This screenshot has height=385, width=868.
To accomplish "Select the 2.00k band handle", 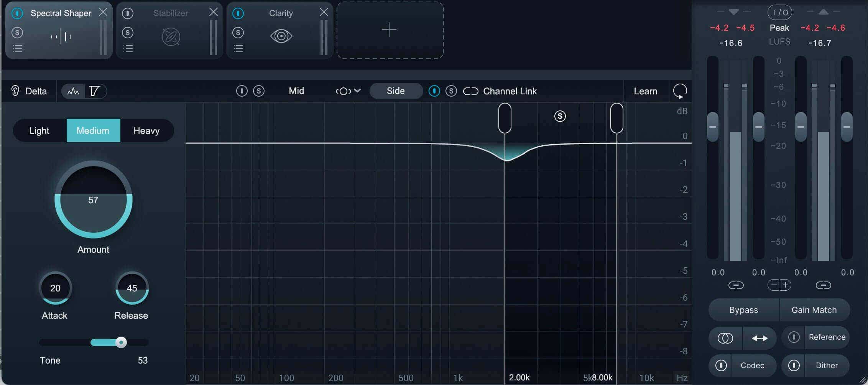I will 505,118.
